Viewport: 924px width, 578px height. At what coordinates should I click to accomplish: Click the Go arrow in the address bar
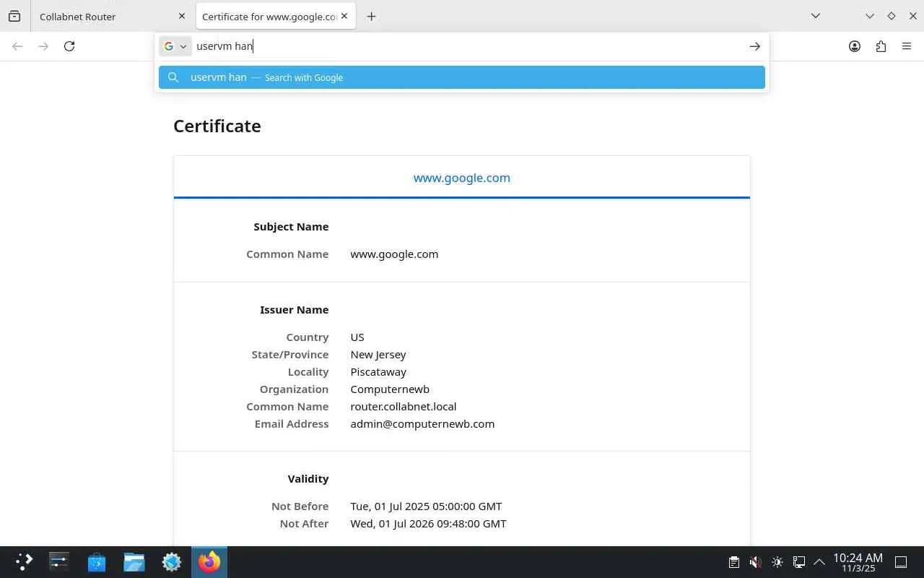tap(754, 46)
